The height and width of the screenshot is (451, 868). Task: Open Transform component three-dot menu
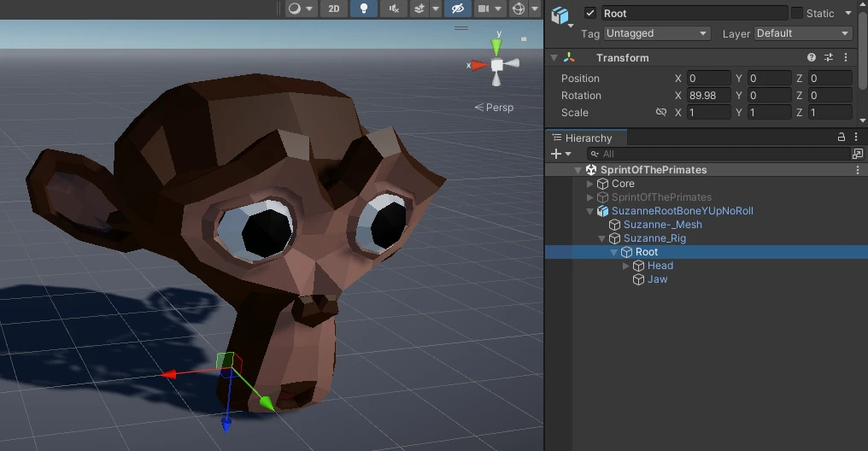[x=845, y=57]
